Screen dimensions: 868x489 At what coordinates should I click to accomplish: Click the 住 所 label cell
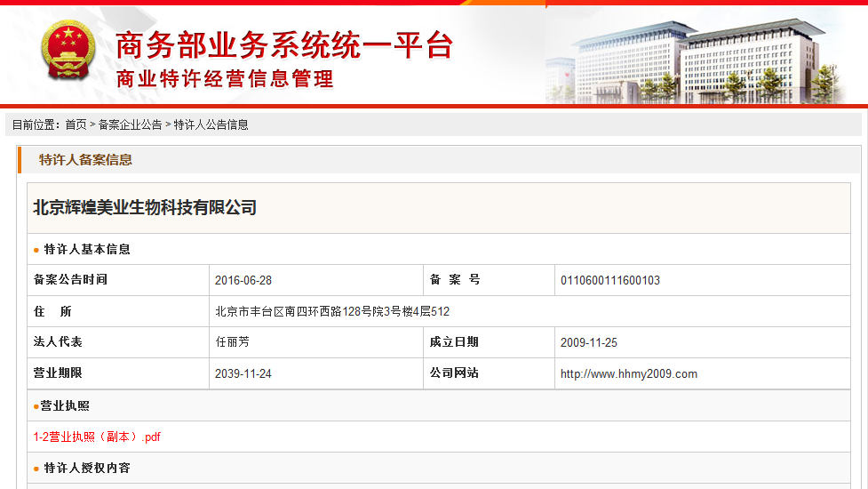point(118,311)
